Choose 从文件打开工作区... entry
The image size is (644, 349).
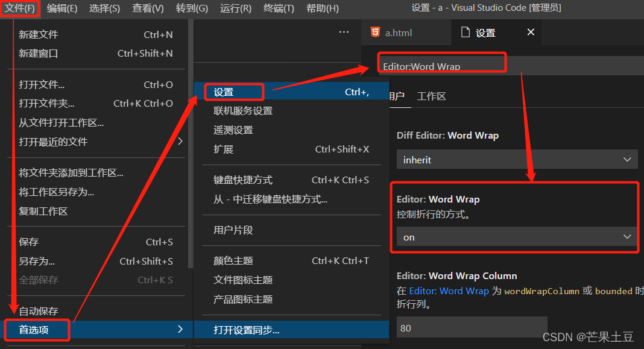point(96,123)
